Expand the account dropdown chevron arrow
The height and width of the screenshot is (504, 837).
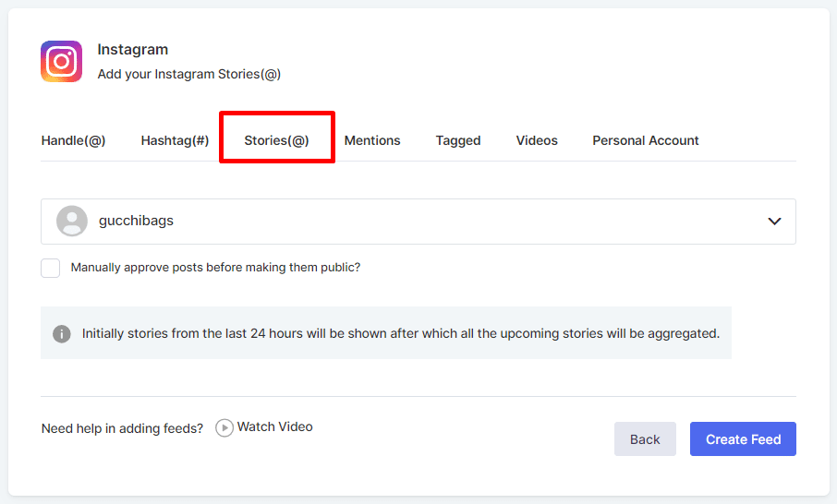pyautogui.click(x=774, y=222)
